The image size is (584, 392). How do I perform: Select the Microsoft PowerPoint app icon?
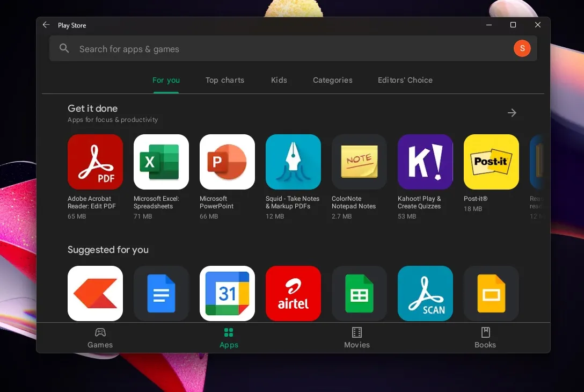click(227, 162)
